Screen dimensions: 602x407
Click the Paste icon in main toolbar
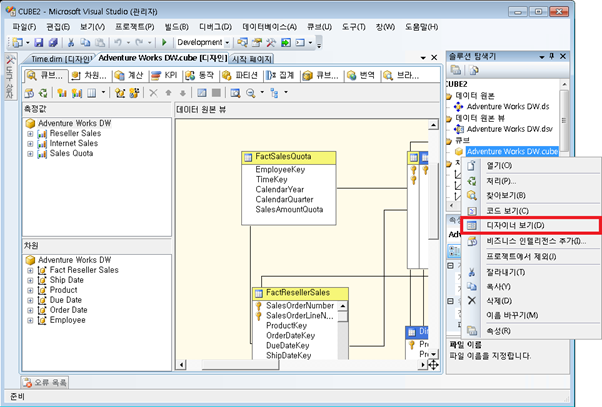(x=100, y=42)
